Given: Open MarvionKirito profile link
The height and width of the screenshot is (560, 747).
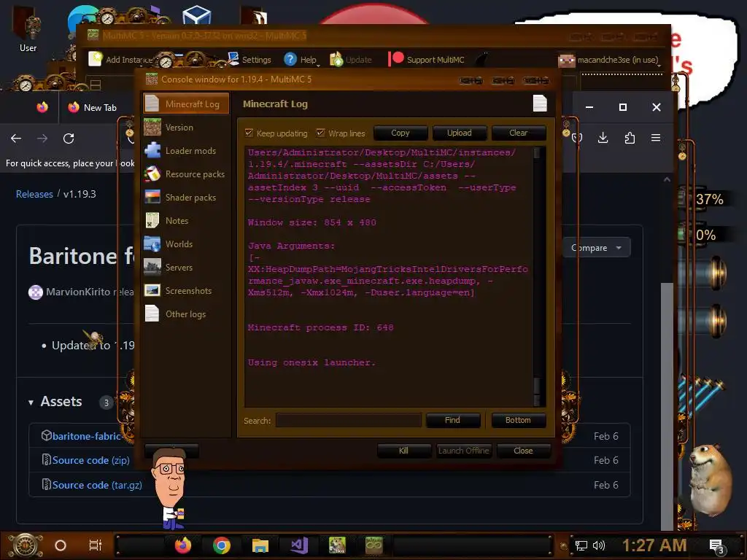Looking at the screenshot, I should [78, 292].
